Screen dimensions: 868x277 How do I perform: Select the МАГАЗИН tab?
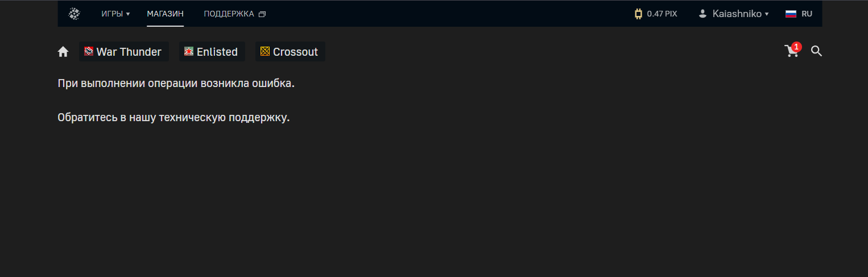(x=165, y=14)
